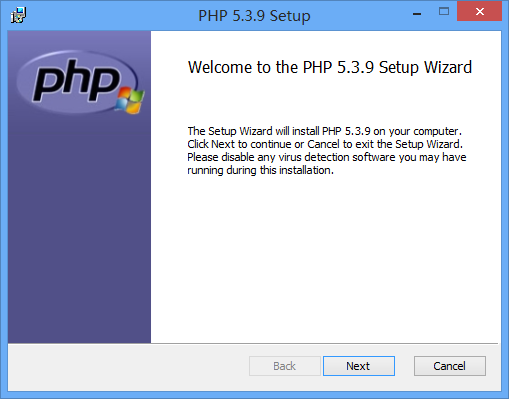Screen dimensions: 509x399
Task: Click the installer icon in the title bar
Action: pos(18,15)
